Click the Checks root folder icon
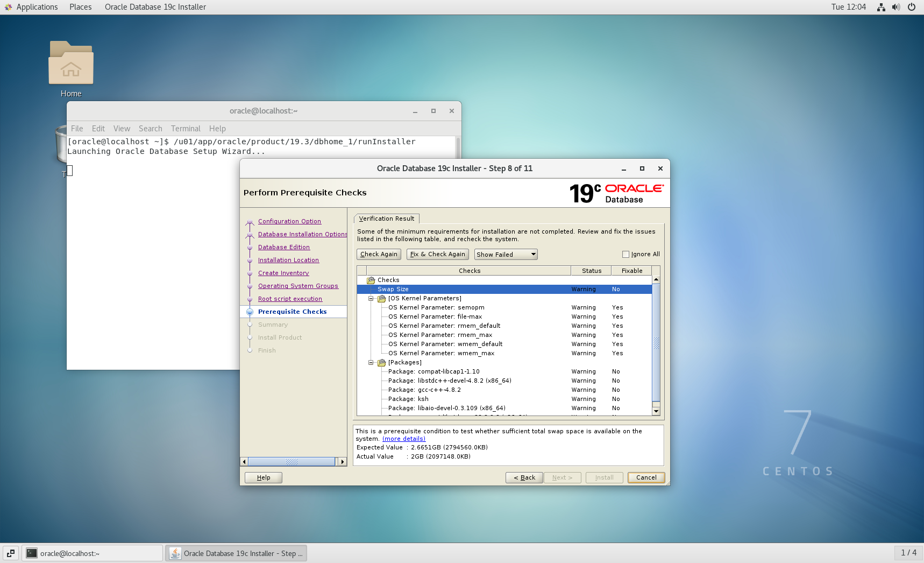Viewport: 924px width, 563px height. (371, 280)
